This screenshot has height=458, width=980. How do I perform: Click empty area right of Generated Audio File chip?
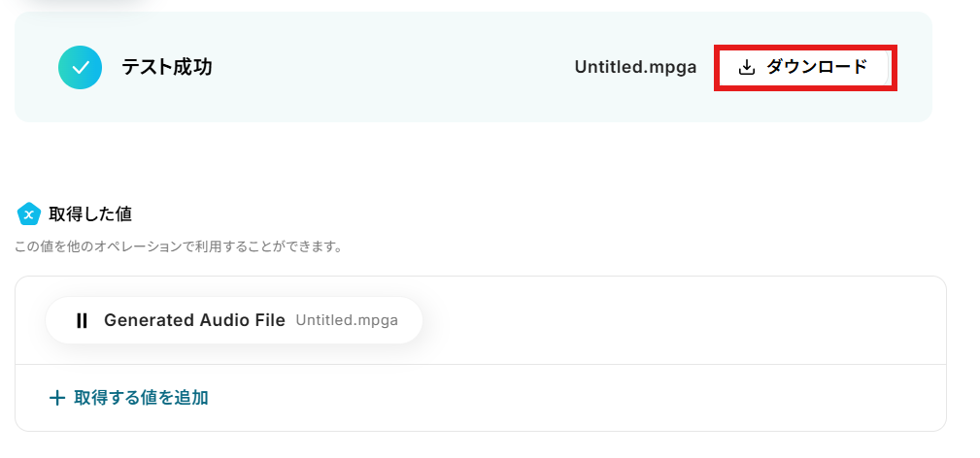680,320
